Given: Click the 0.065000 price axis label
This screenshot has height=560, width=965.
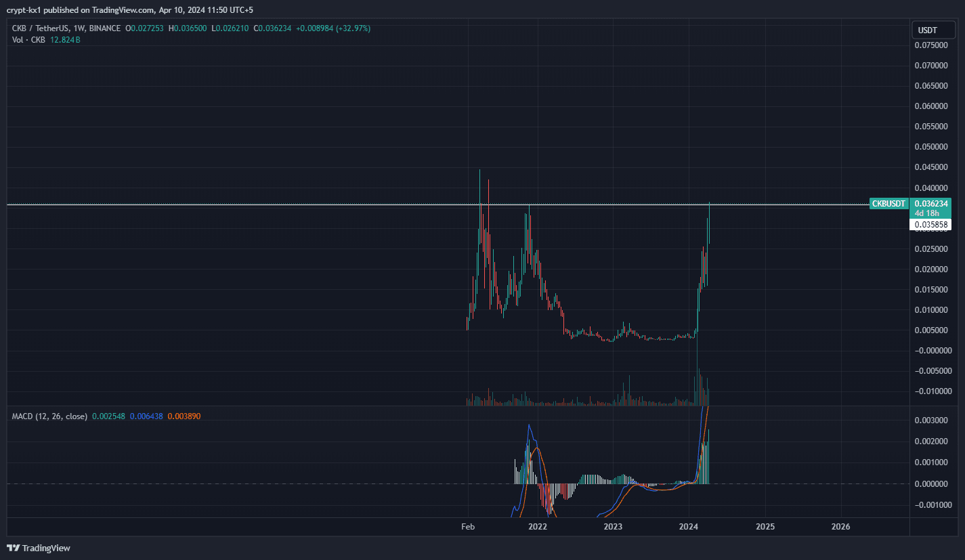Looking at the screenshot, I should (x=930, y=86).
